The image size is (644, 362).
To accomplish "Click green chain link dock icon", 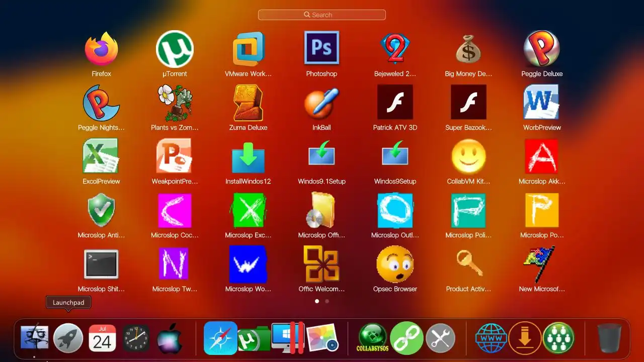I will [407, 338].
